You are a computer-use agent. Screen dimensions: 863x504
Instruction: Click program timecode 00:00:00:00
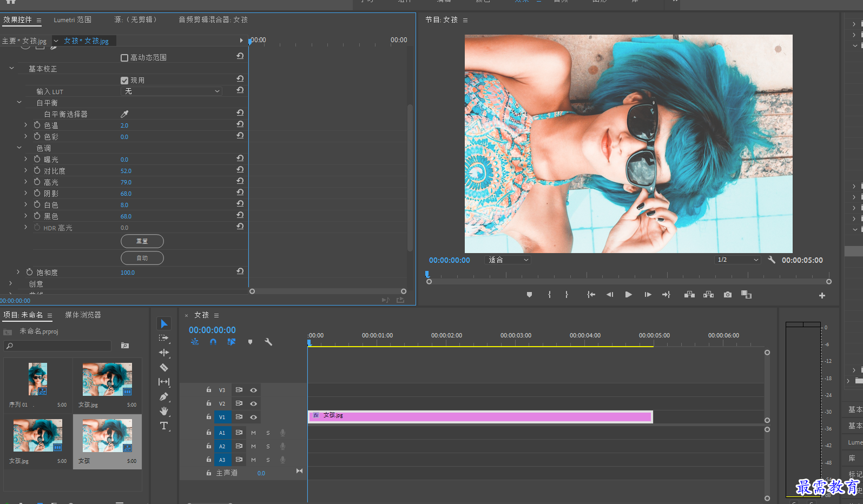coord(450,260)
